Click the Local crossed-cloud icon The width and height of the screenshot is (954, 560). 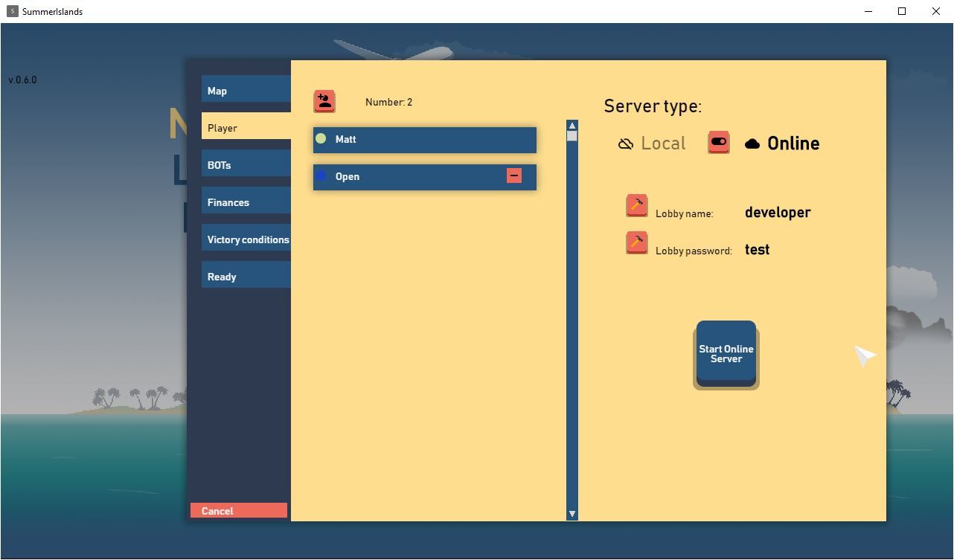[626, 144]
